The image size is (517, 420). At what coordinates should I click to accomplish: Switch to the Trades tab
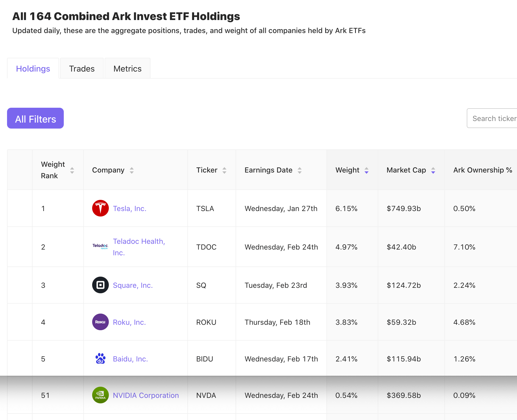82,69
